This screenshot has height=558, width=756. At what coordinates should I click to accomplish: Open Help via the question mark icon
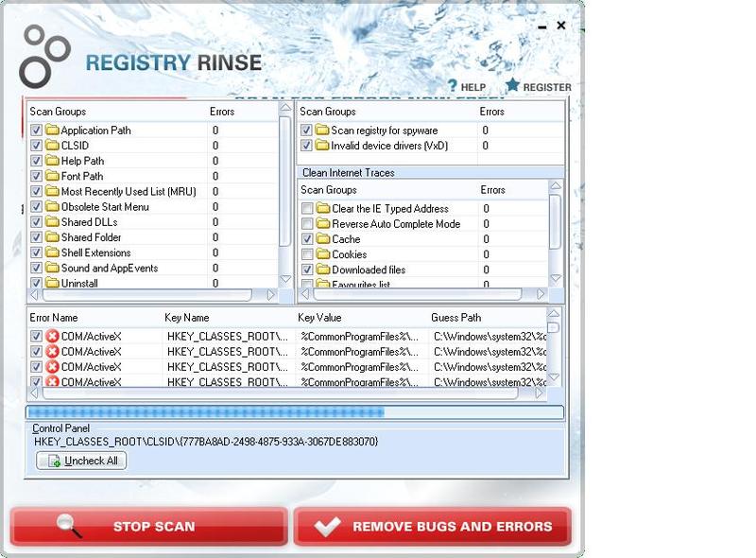pyautogui.click(x=452, y=85)
